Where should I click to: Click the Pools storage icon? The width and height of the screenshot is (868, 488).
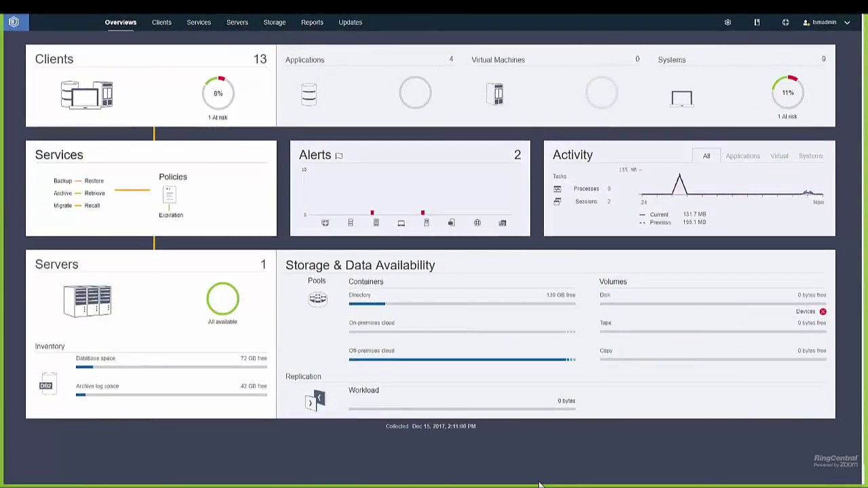coord(317,298)
